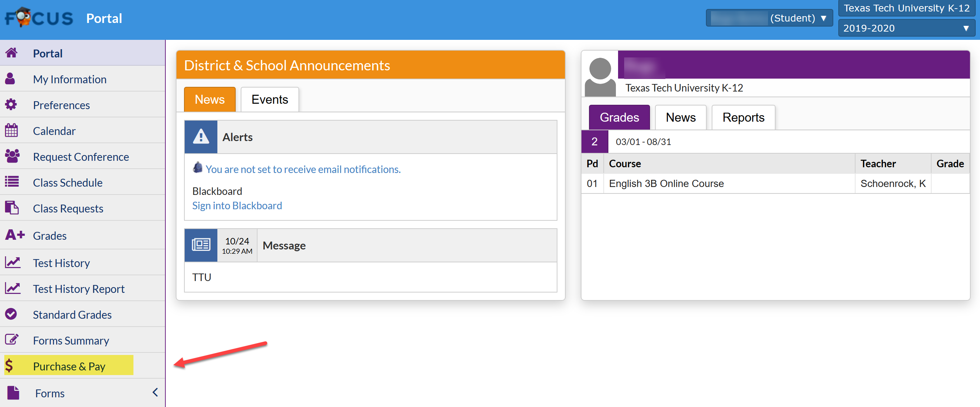Open Class Requests page
Image resolution: width=980 pixels, height=407 pixels.
[83, 208]
